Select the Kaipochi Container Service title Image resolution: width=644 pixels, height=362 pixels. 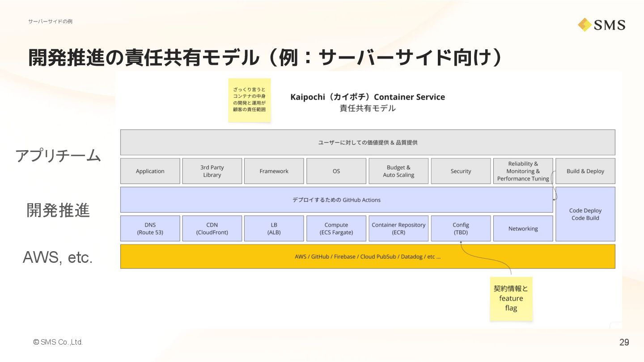click(368, 97)
